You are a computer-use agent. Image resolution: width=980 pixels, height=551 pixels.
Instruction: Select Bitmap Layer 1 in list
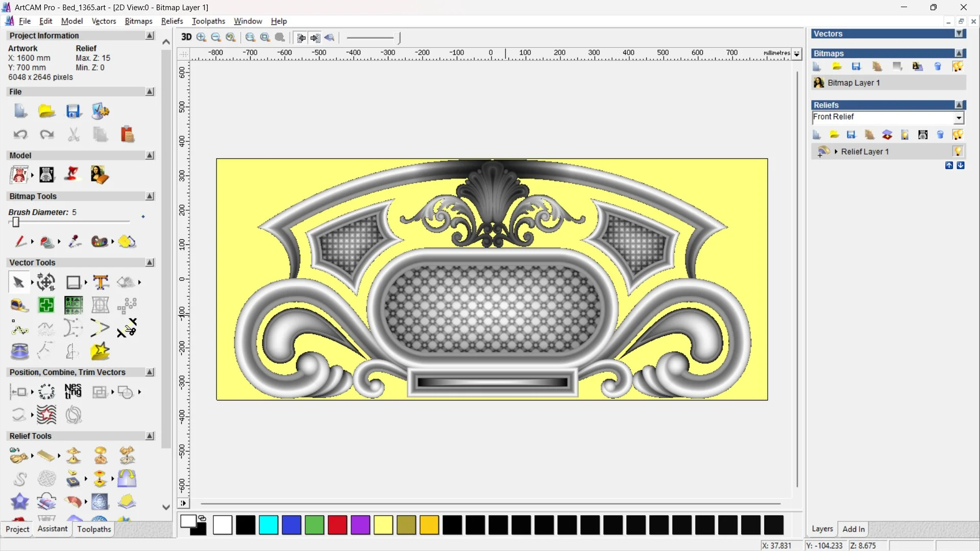click(x=853, y=83)
